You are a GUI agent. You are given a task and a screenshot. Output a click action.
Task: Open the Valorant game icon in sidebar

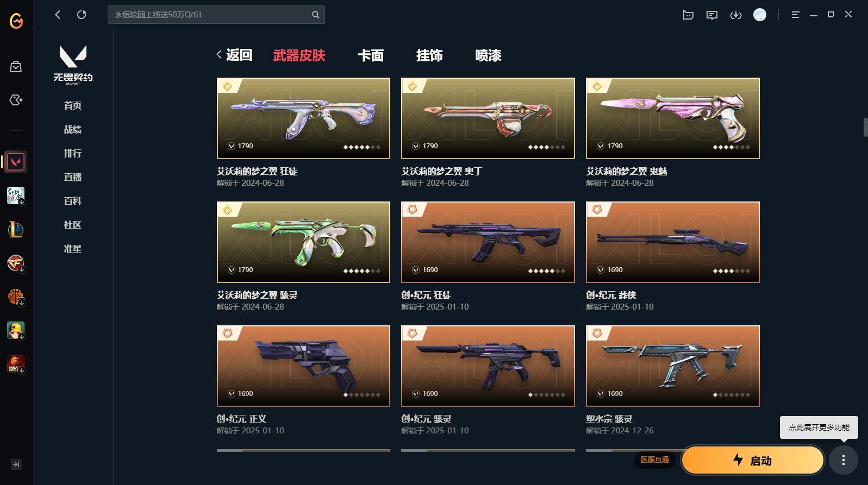[x=16, y=162]
